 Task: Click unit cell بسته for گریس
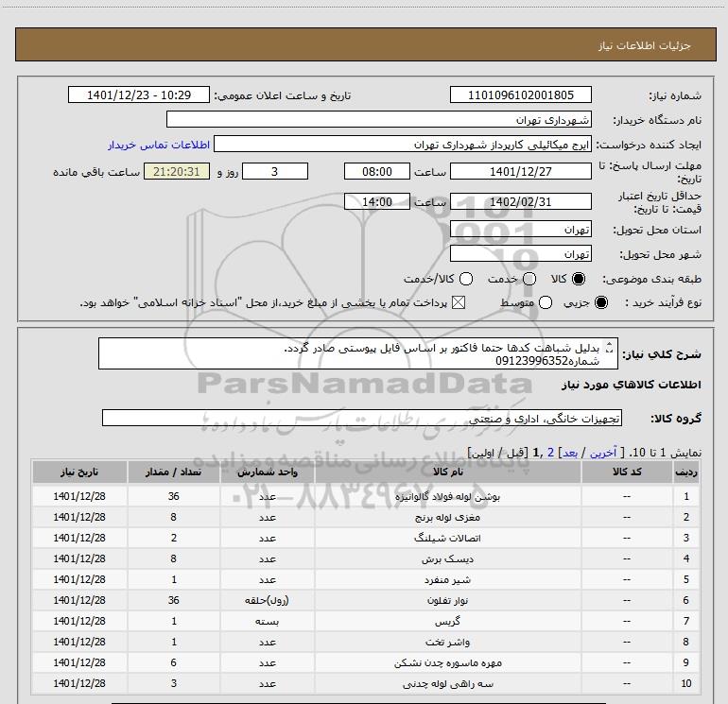[x=268, y=622]
